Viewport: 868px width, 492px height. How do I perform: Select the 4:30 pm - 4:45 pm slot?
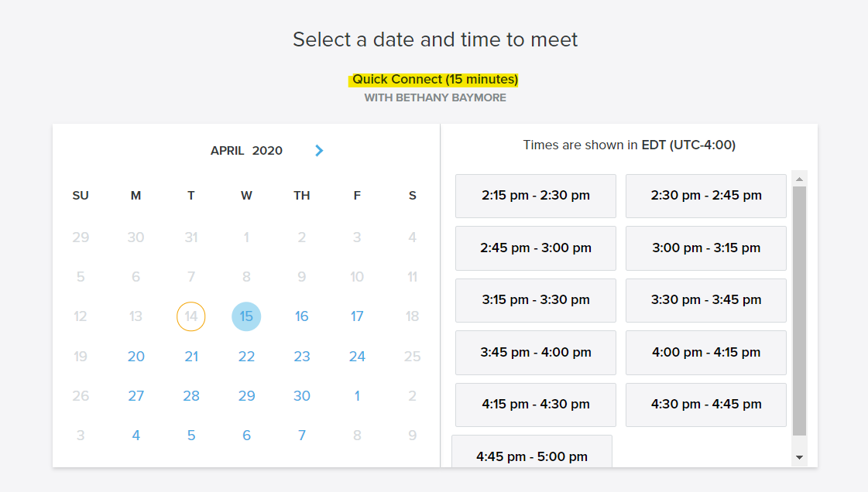705,404
